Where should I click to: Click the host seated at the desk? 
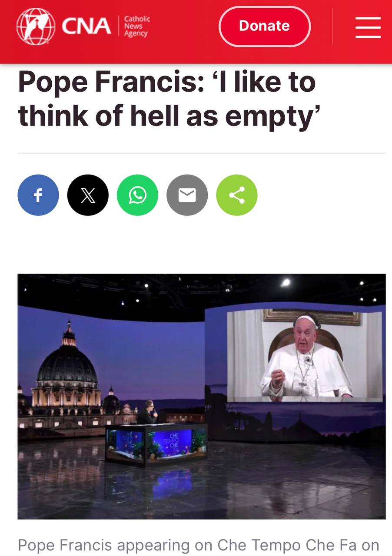(x=148, y=412)
